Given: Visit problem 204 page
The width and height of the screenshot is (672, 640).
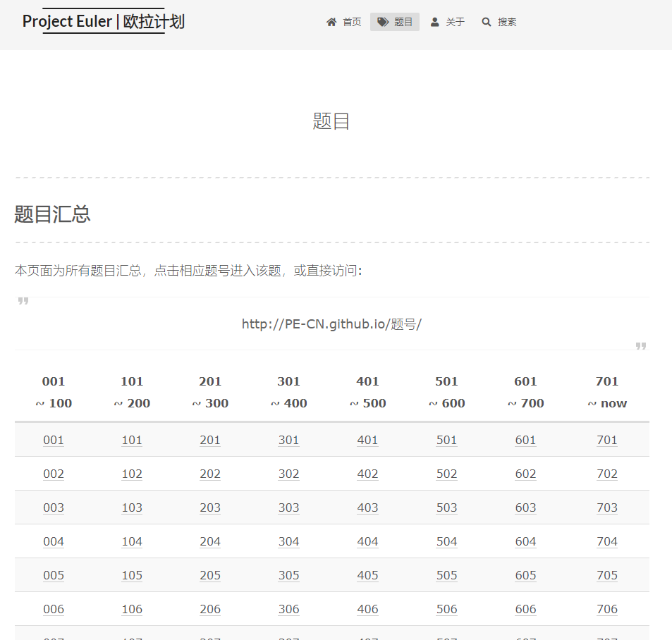Looking at the screenshot, I should click(x=210, y=541).
